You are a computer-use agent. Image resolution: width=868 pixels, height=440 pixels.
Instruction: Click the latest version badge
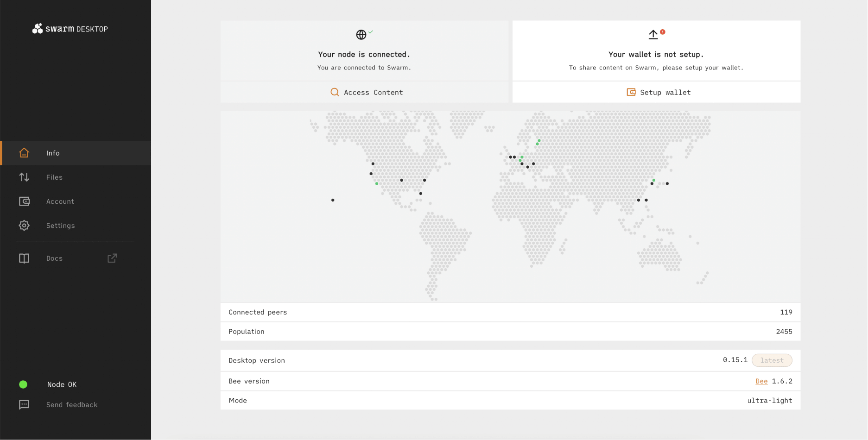[x=772, y=360]
